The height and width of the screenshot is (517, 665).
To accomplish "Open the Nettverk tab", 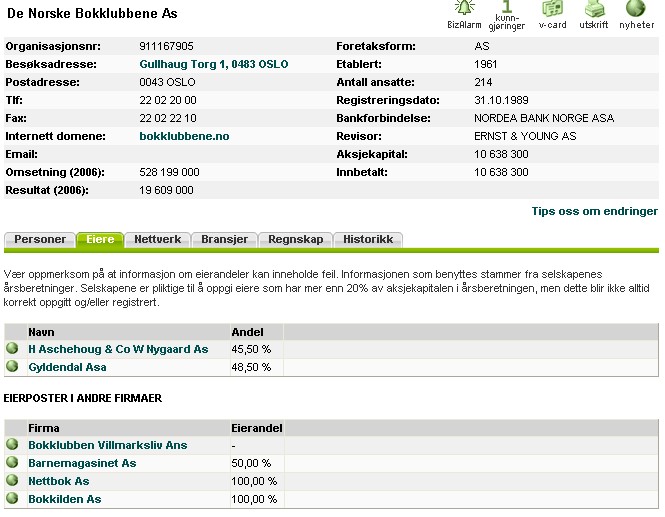I will click(157, 240).
